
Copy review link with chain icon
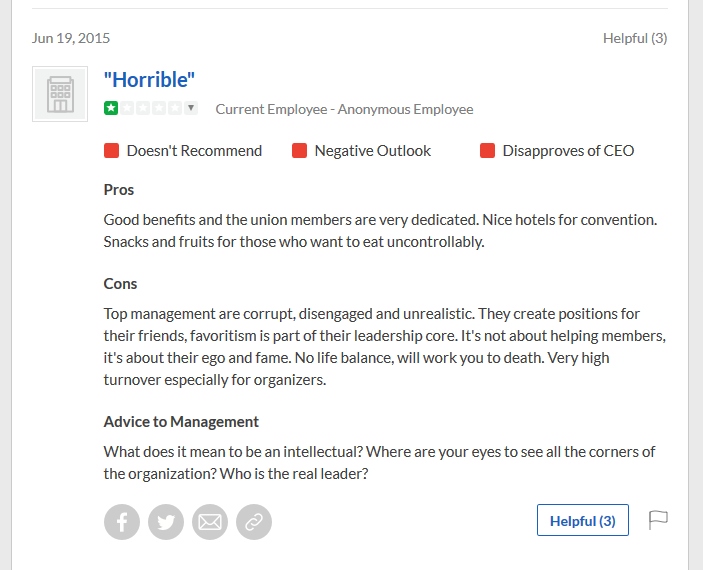tap(254, 522)
